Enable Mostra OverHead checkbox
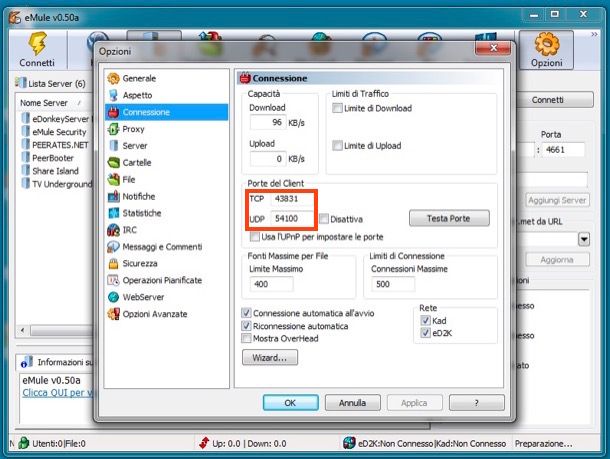Viewport: 610px width, 459px height. tap(246, 338)
